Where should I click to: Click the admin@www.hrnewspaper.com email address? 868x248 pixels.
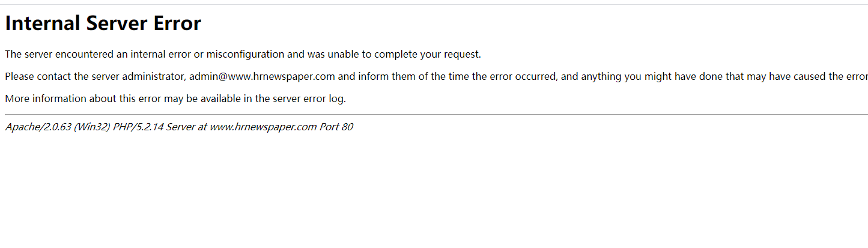coord(262,77)
